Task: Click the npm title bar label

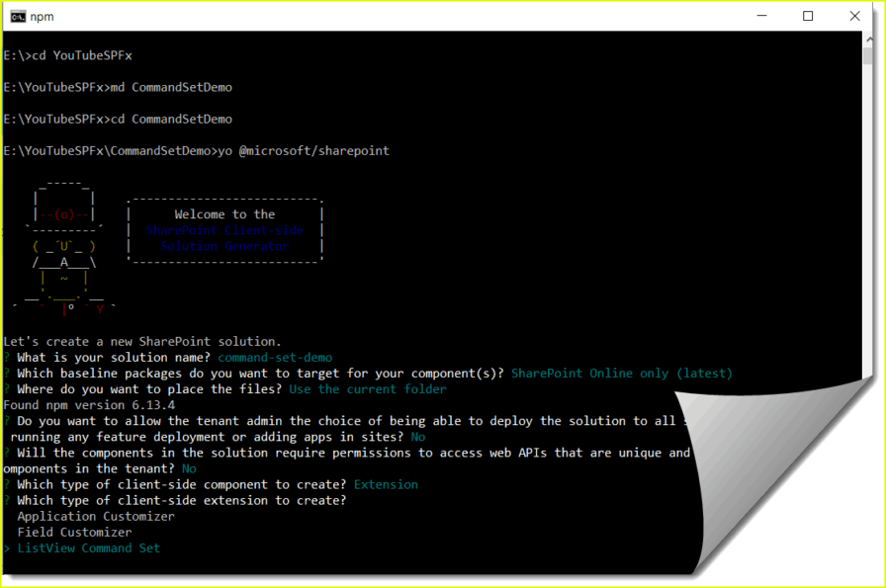Action: (41, 16)
